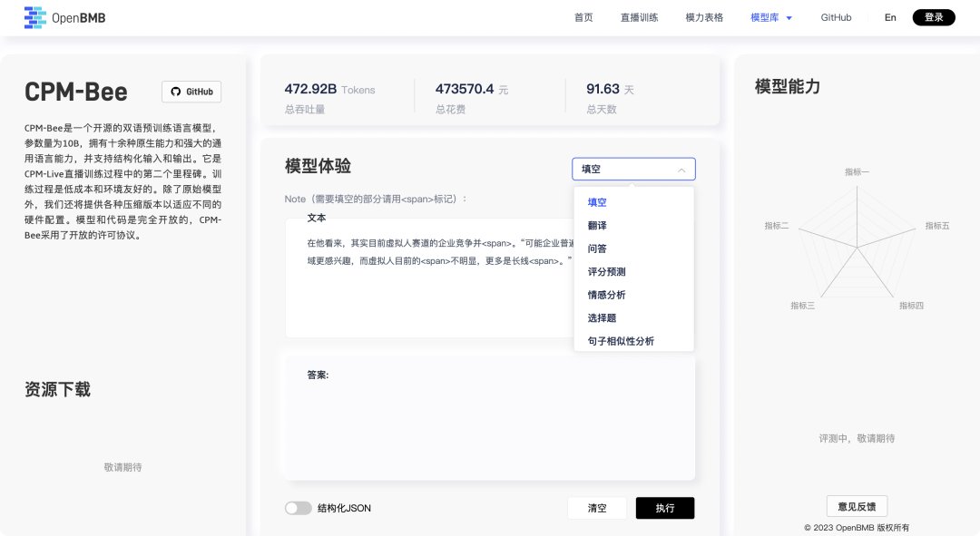
Task: Click the 指标五 radar chart label
Action: (x=936, y=226)
